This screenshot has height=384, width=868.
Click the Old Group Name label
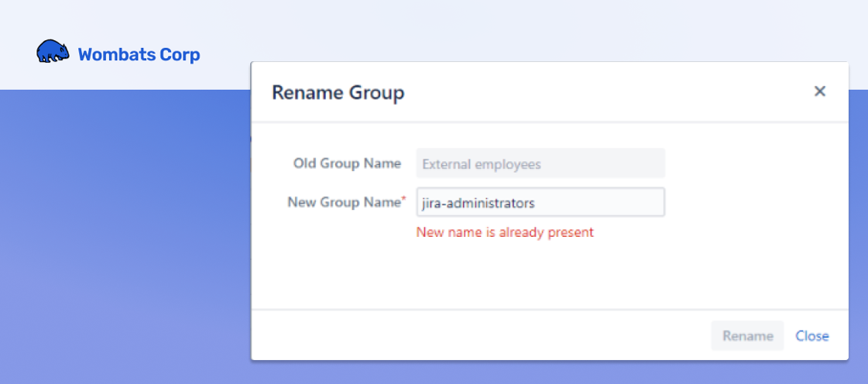point(347,163)
